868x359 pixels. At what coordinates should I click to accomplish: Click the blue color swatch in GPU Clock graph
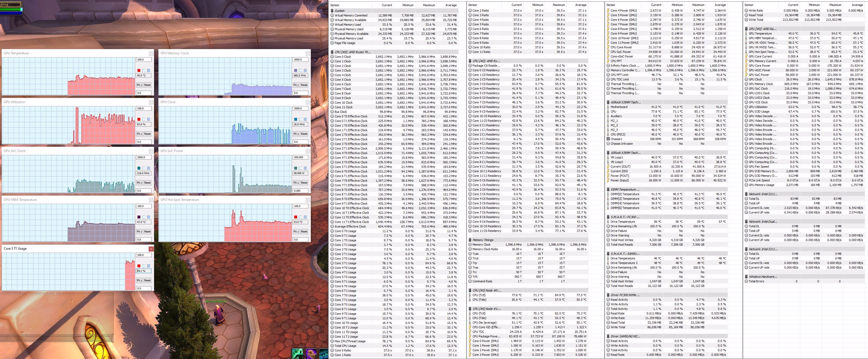pos(295,119)
